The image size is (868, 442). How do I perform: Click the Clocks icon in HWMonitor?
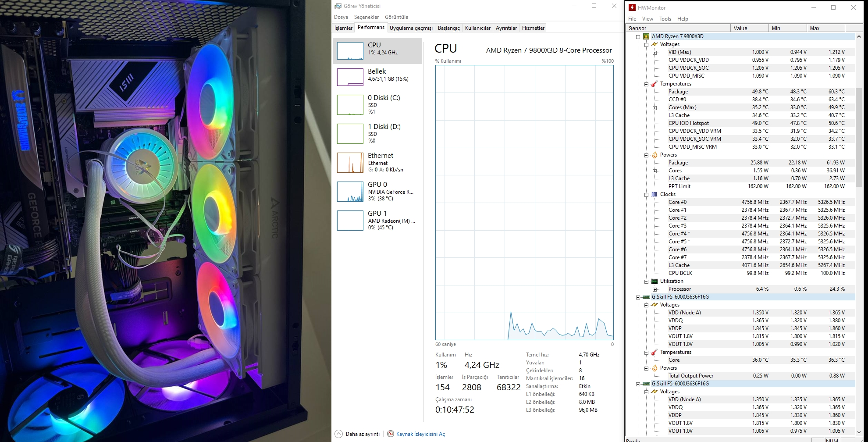click(655, 194)
